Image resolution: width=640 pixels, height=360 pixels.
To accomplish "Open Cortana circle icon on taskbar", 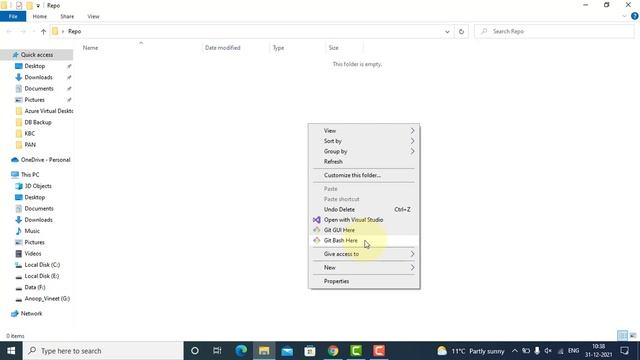I will click(x=195, y=351).
